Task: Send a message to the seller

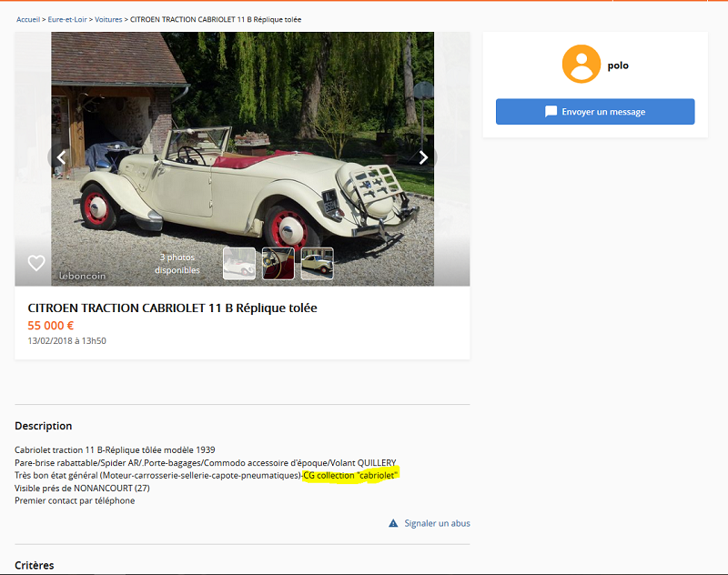Action: [x=595, y=111]
